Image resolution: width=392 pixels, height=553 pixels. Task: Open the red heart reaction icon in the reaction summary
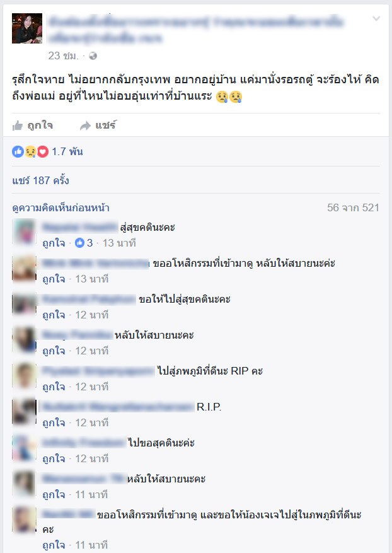click(x=43, y=152)
